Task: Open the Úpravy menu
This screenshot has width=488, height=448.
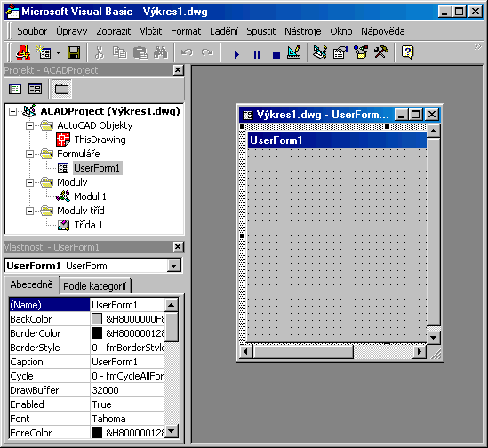Action: click(72, 31)
